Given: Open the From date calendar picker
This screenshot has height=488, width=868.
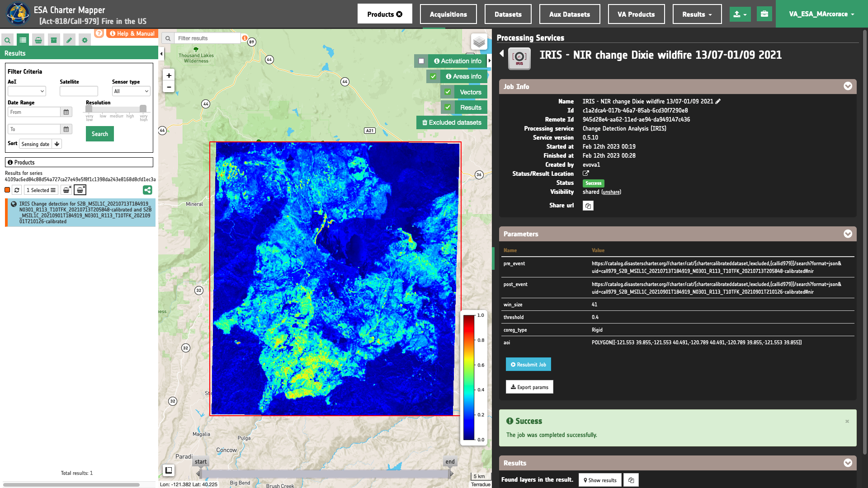Looking at the screenshot, I should [66, 112].
